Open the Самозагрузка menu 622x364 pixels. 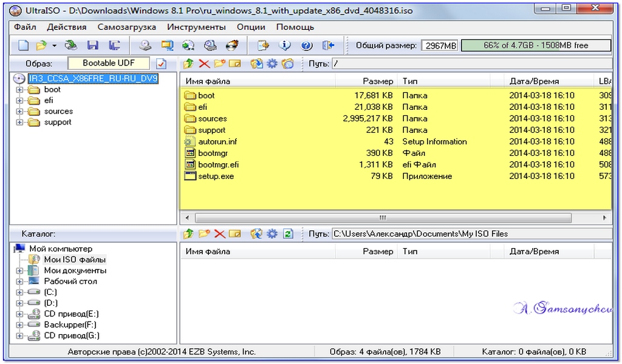pos(126,27)
